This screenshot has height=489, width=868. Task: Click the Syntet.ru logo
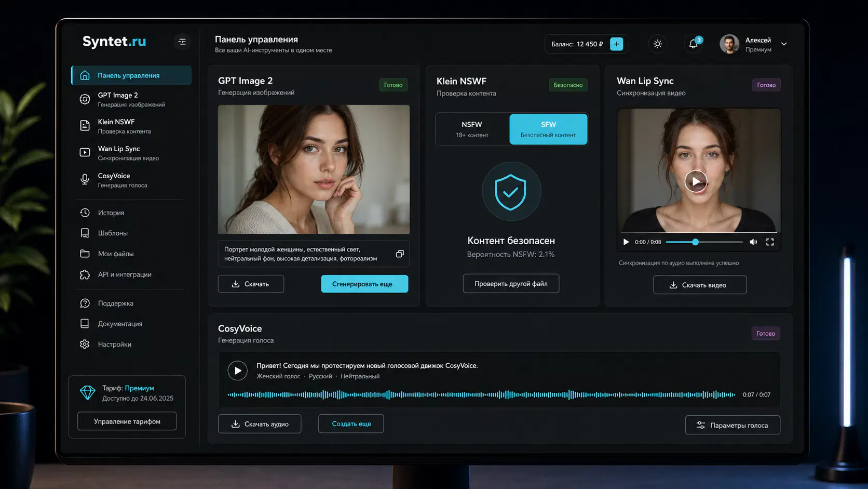114,42
